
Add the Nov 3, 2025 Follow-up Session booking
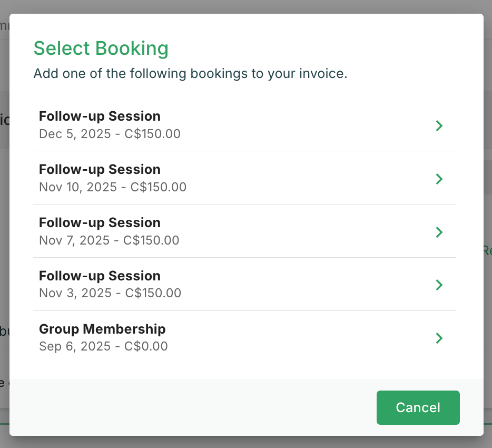(x=100, y=276)
